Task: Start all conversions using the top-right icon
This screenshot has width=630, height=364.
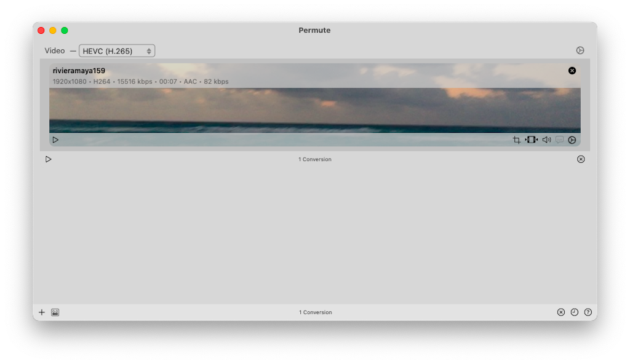Action: (580, 50)
